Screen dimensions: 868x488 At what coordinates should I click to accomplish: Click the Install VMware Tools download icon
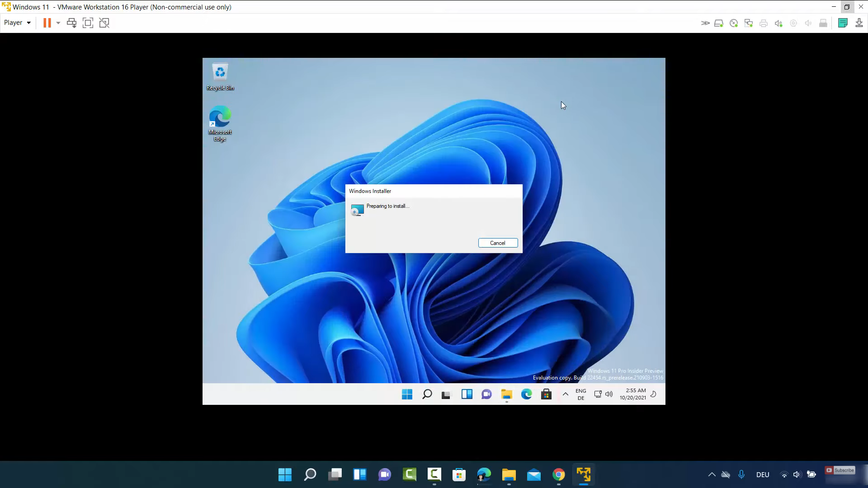(x=859, y=23)
